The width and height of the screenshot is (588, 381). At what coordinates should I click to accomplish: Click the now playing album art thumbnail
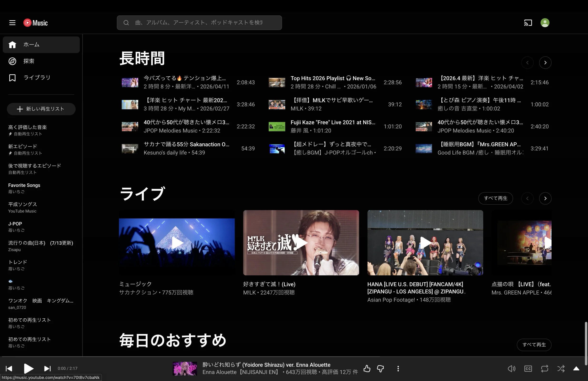tap(185, 368)
